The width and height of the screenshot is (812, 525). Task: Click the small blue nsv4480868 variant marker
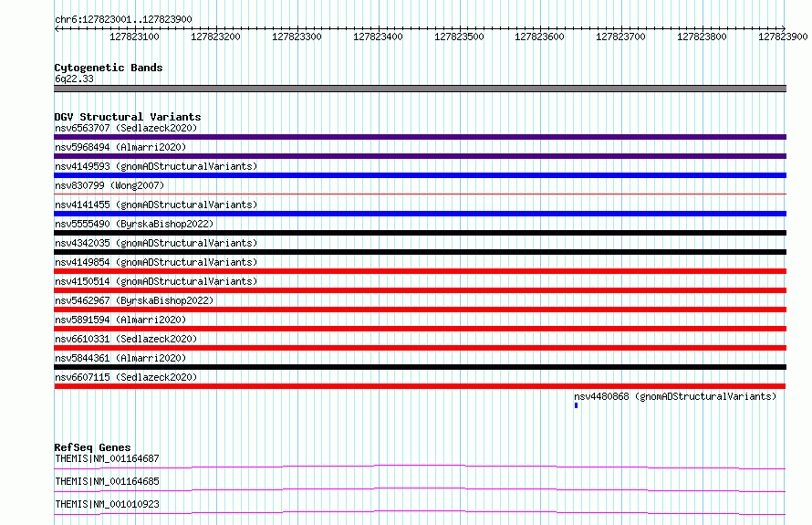576,405
